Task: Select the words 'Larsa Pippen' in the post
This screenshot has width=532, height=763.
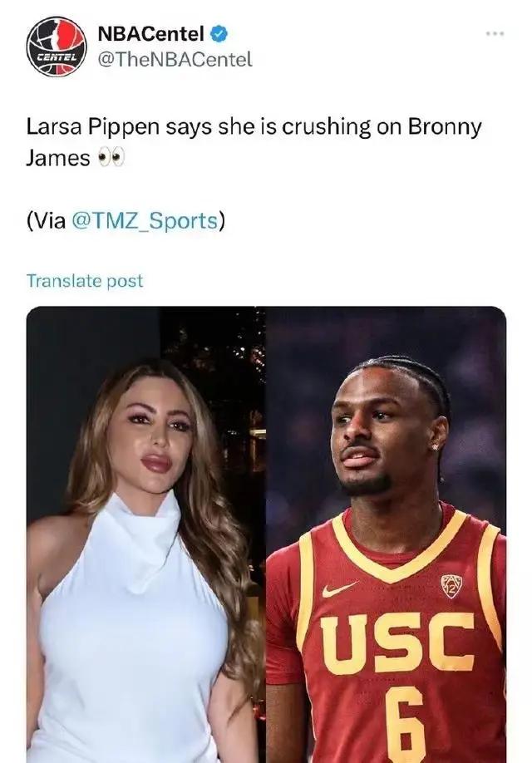Action: tap(92, 127)
